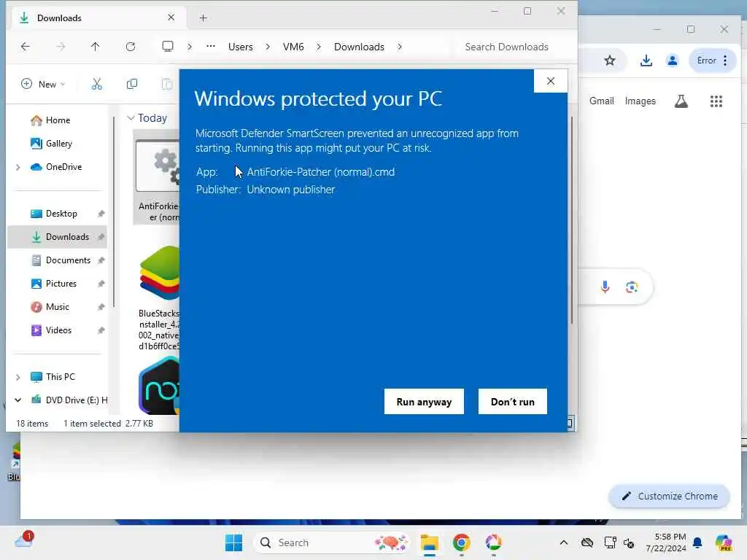Viewport: 747px width, 560px height.
Task: Open Music in navigation pane
Action: click(x=57, y=307)
